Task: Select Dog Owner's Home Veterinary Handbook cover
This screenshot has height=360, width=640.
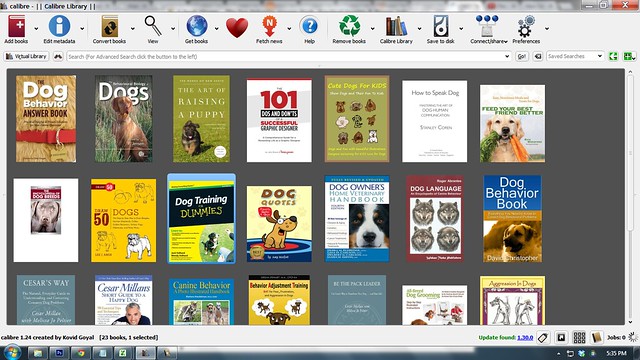Action: 357,219
